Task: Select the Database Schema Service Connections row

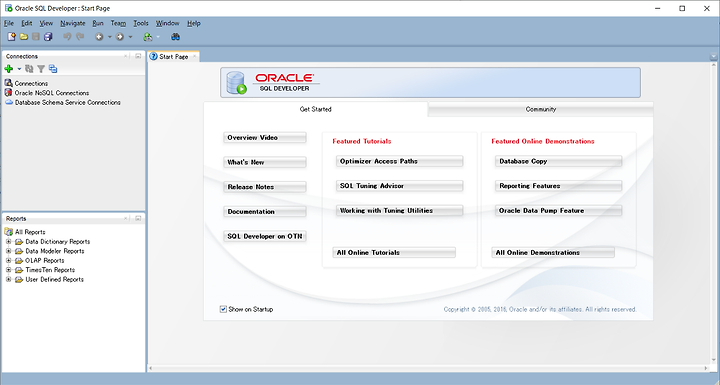Action: (x=68, y=102)
